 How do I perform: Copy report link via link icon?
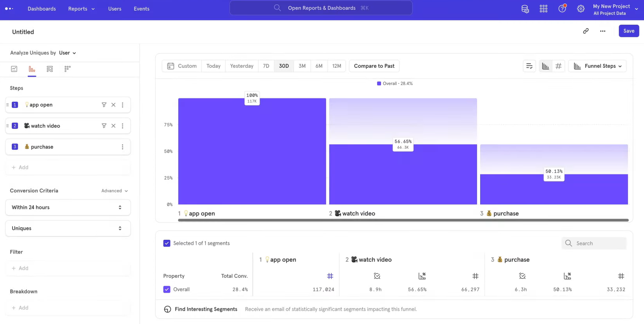click(x=586, y=31)
